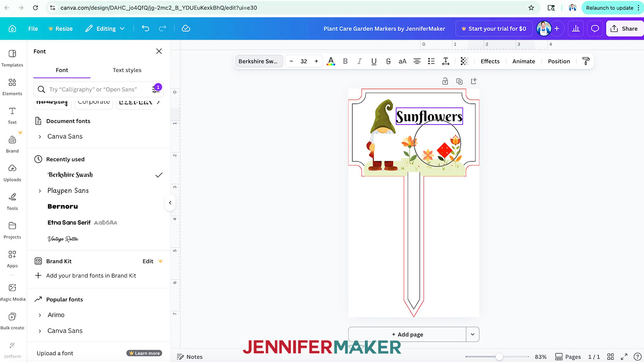
Task: Toggle bulleted list formatting
Action: click(x=431, y=61)
